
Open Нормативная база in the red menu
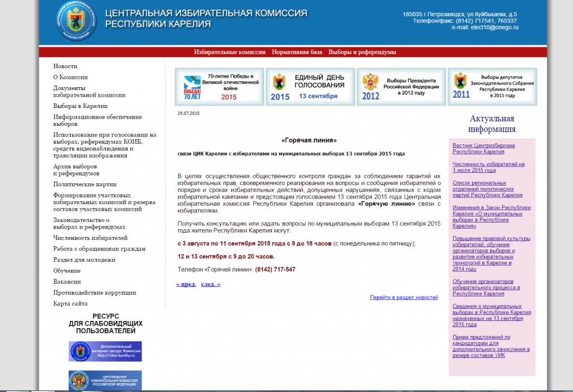coord(297,52)
